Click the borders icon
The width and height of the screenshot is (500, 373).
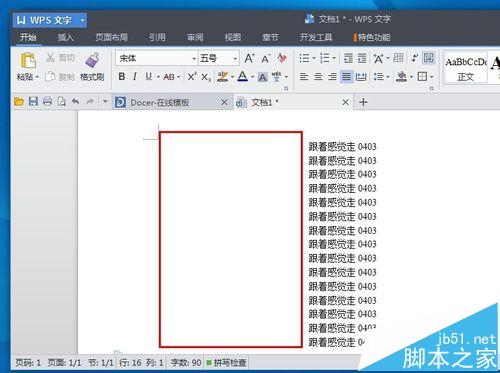423,77
